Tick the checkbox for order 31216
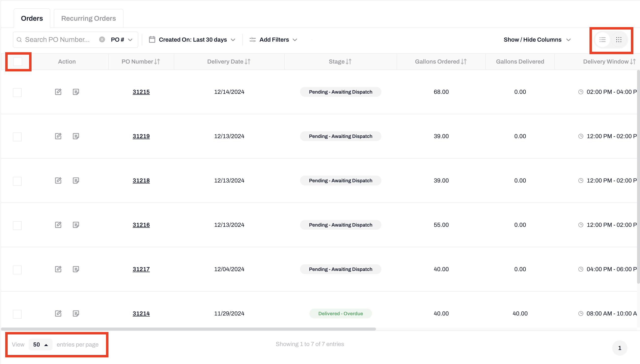 17,225
